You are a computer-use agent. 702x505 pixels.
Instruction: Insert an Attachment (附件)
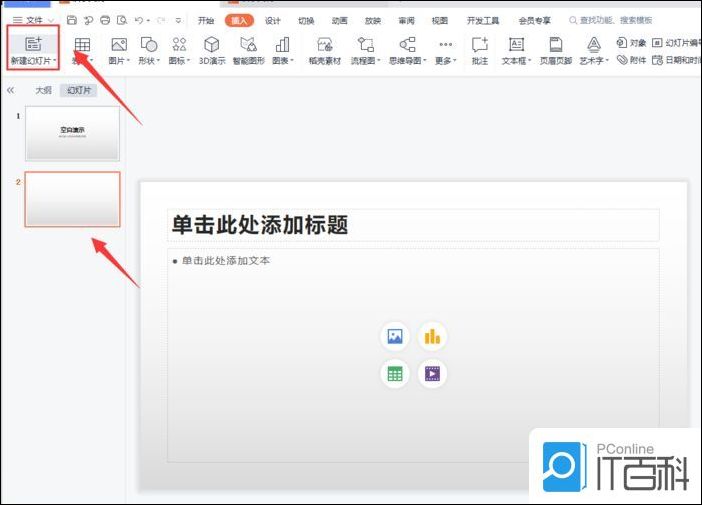pyautogui.click(x=631, y=60)
